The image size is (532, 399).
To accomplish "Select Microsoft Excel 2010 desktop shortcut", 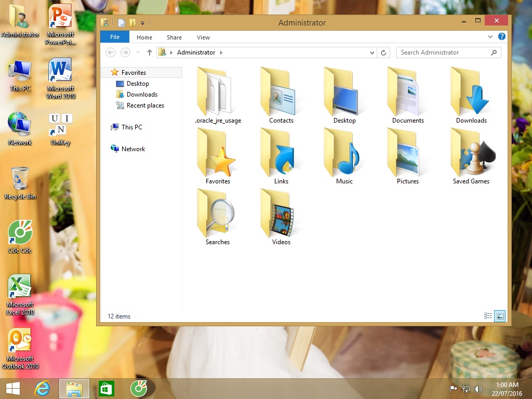I will click(x=20, y=295).
